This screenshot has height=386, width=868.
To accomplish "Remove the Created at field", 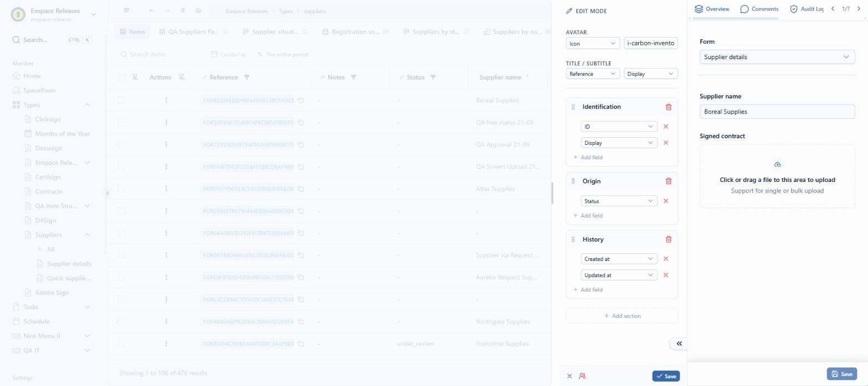I will (666, 259).
